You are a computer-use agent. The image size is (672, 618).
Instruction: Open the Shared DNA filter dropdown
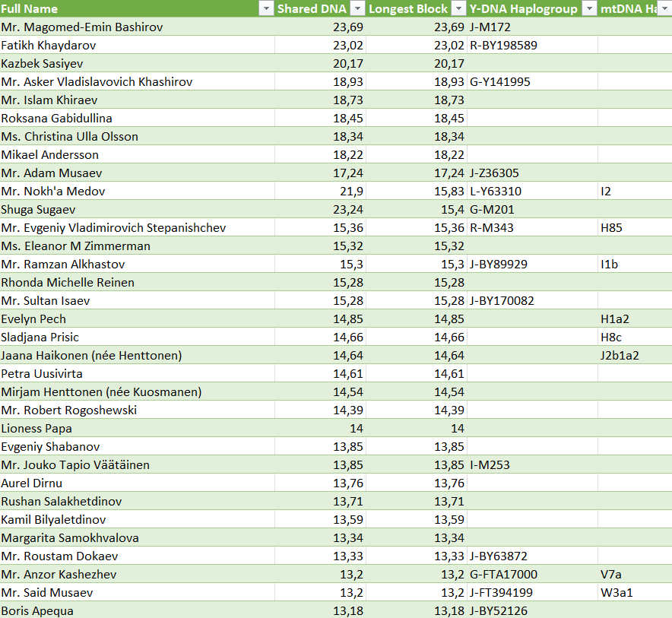pyautogui.click(x=357, y=9)
